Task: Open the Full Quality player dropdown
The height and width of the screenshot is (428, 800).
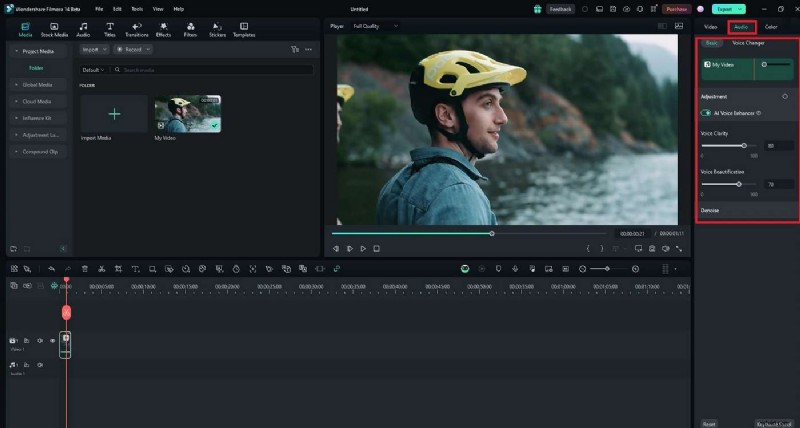Action: [367, 25]
